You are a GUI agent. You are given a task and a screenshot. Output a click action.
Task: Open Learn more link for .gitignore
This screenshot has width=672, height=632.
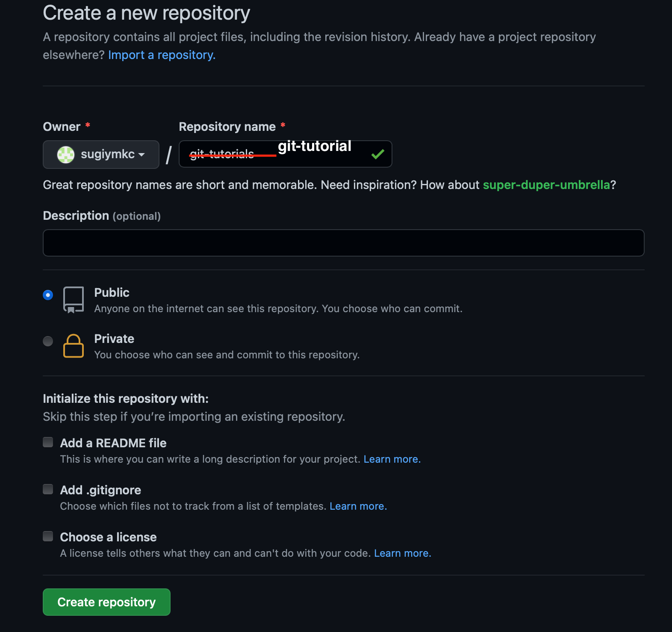point(358,506)
